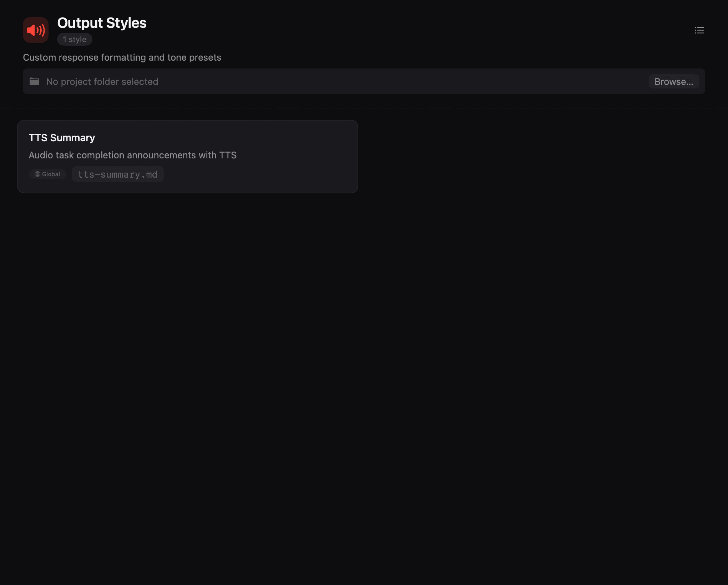Click the word "Styles" in the heading
728x585 pixels.
tap(126, 23)
